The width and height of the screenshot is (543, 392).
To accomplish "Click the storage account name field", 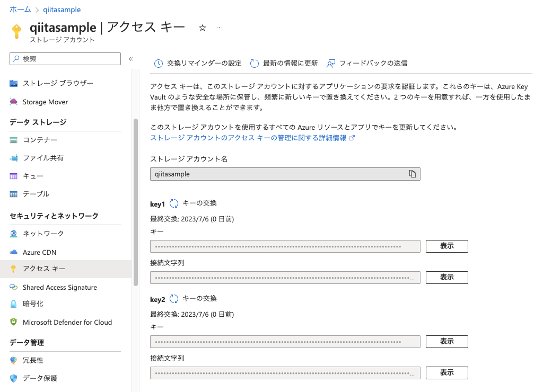I will click(285, 174).
